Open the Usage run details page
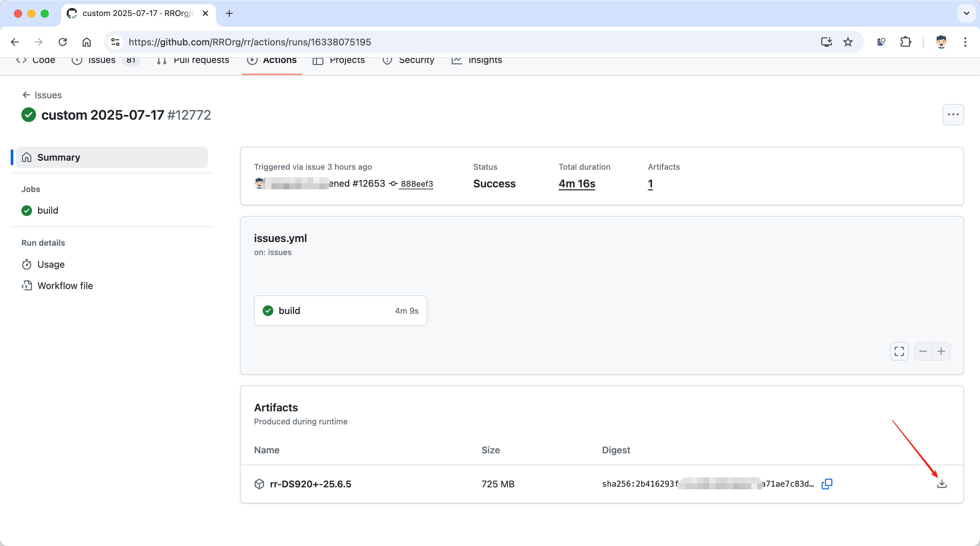Screen dimensions: 980x546 pos(51,264)
